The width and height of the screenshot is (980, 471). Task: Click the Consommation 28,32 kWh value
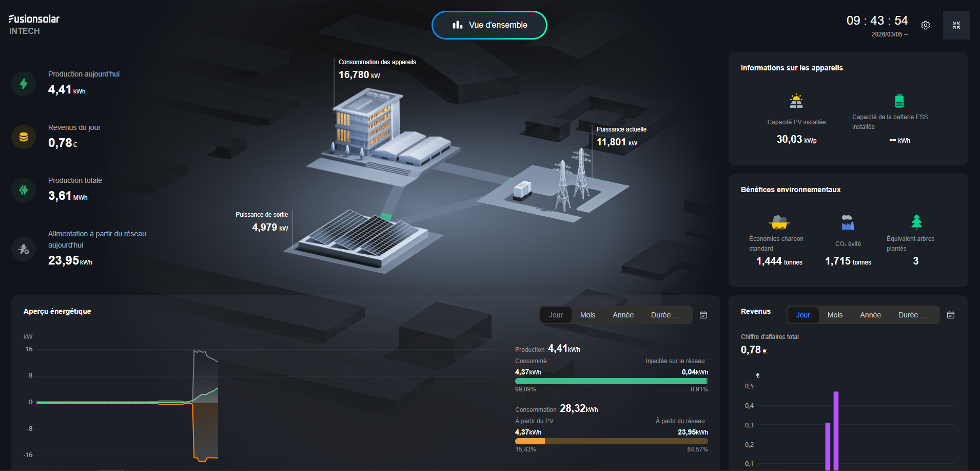pos(579,408)
